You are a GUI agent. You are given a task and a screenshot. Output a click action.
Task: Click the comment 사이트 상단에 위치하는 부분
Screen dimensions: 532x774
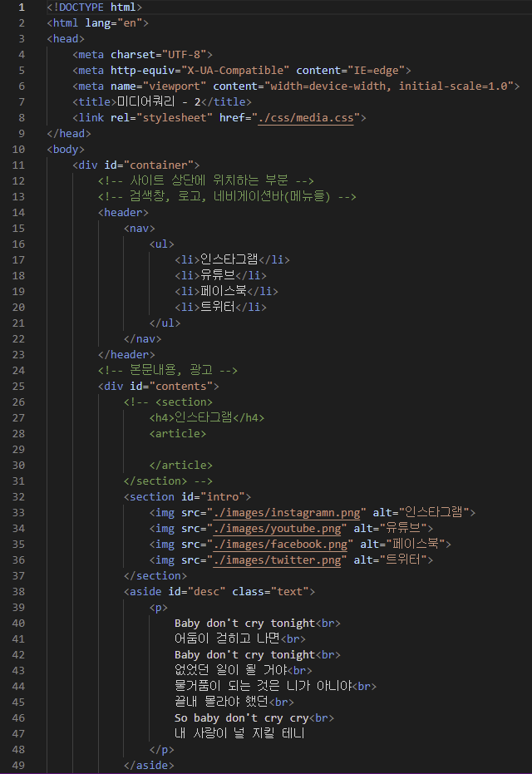(x=206, y=181)
